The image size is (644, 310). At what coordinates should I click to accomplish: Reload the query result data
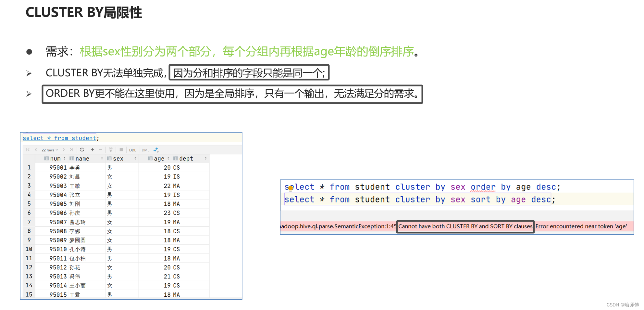point(82,150)
